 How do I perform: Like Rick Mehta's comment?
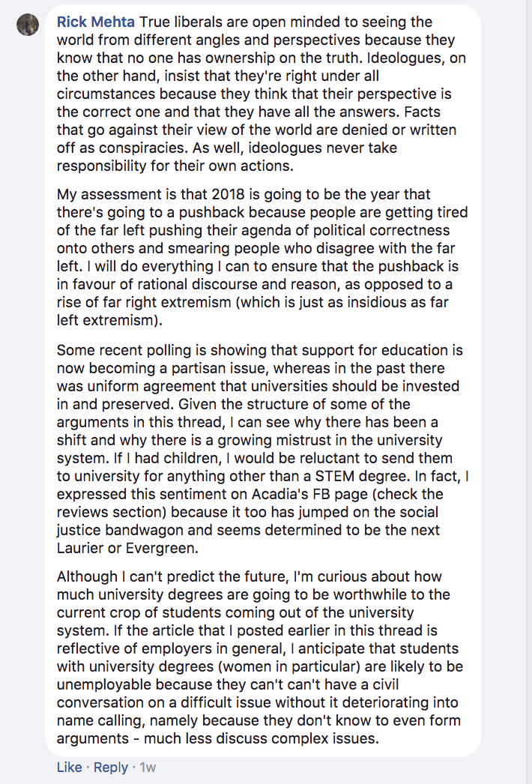69,767
